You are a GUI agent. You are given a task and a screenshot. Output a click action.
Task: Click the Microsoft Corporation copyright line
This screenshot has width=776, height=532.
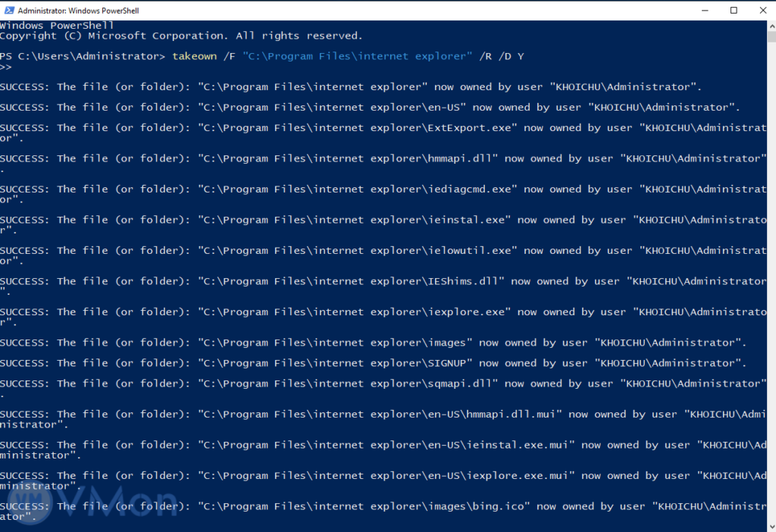180,36
